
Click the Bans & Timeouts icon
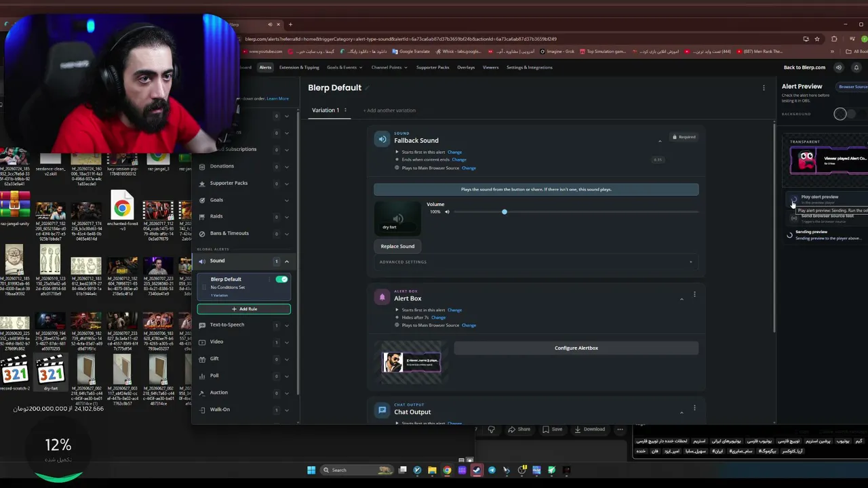[202, 233]
